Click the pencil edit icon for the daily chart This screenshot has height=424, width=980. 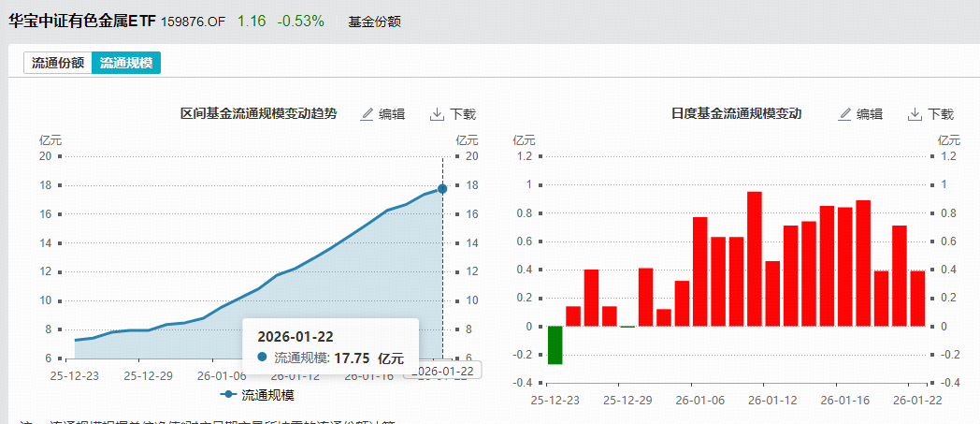click(845, 114)
